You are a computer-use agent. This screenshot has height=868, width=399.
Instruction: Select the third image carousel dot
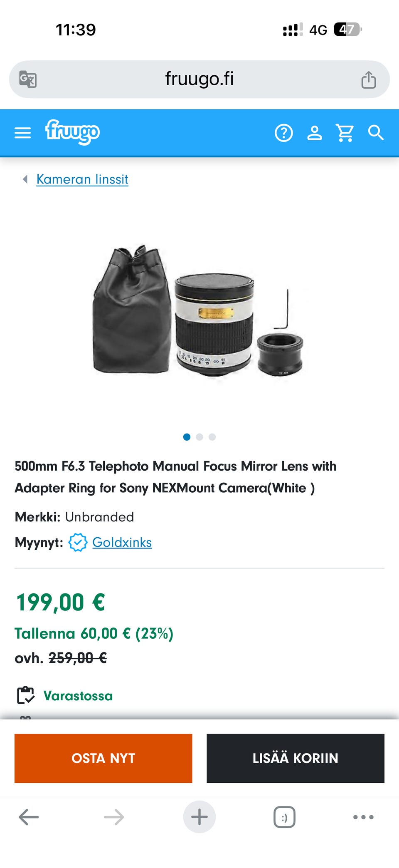pyautogui.click(x=212, y=437)
